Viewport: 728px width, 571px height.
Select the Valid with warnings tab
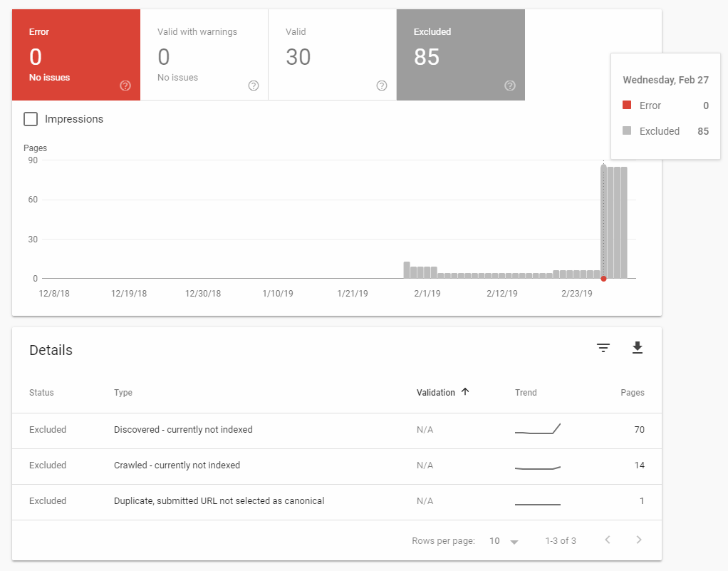pos(204,55)
